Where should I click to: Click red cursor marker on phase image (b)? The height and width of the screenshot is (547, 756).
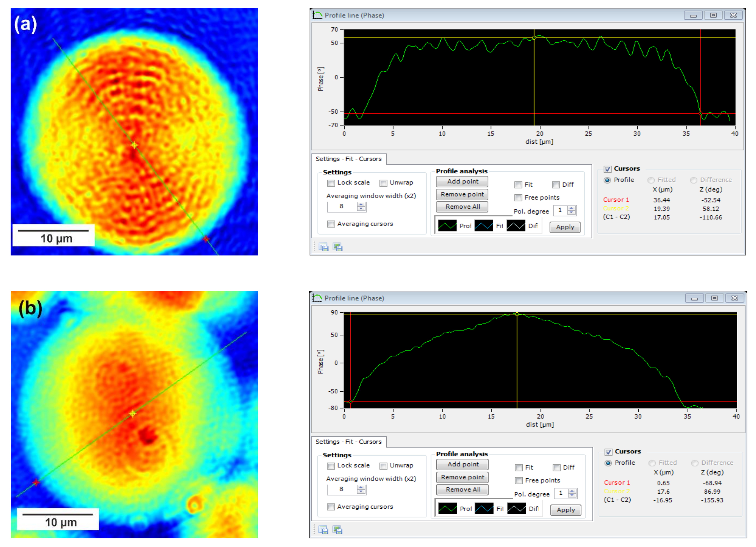36,482
